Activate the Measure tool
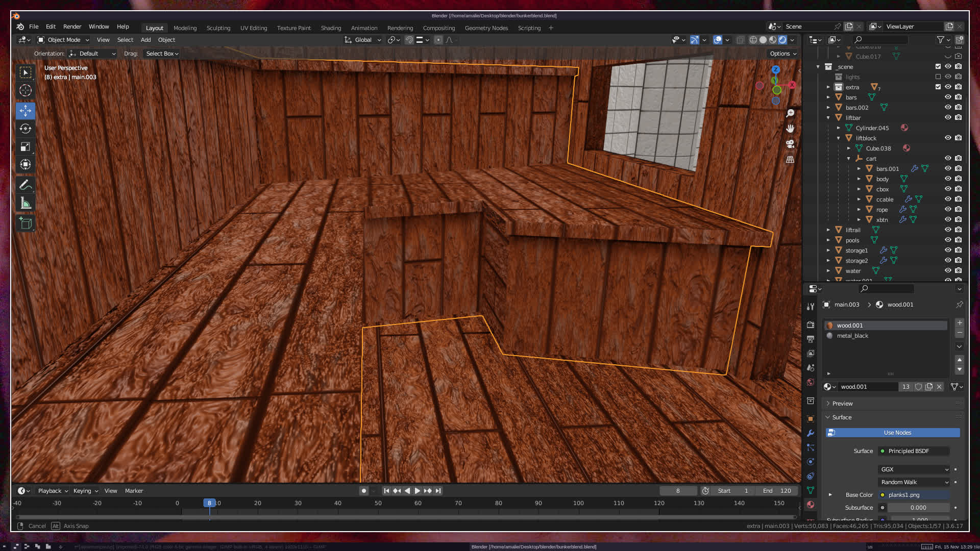This screenshot has height=551, width=980. click(26, 204)
